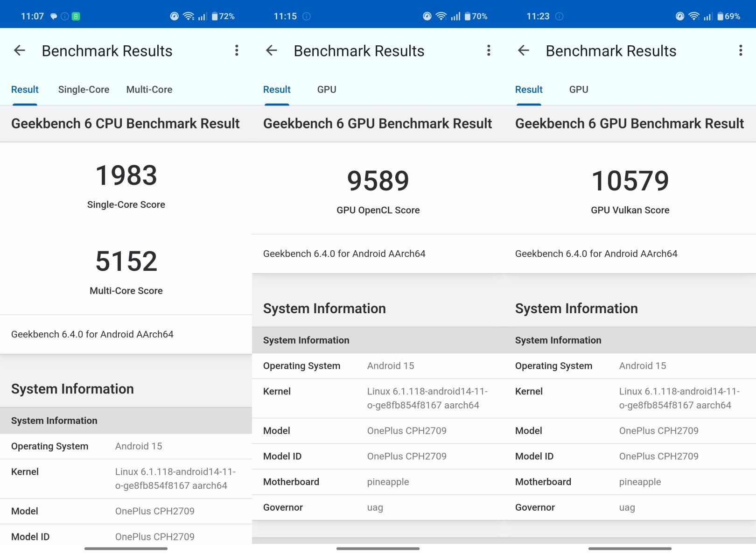Tap Wi-Fi icon beside 72% battery
Viewport: 756px width, 555px height.
click(x=189, y=16)
